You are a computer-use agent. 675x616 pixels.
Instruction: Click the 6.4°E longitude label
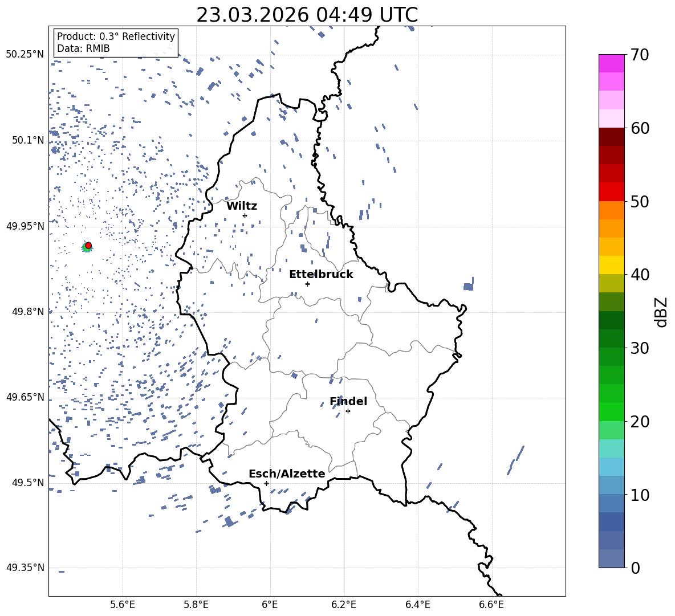(x=417, y=605)
